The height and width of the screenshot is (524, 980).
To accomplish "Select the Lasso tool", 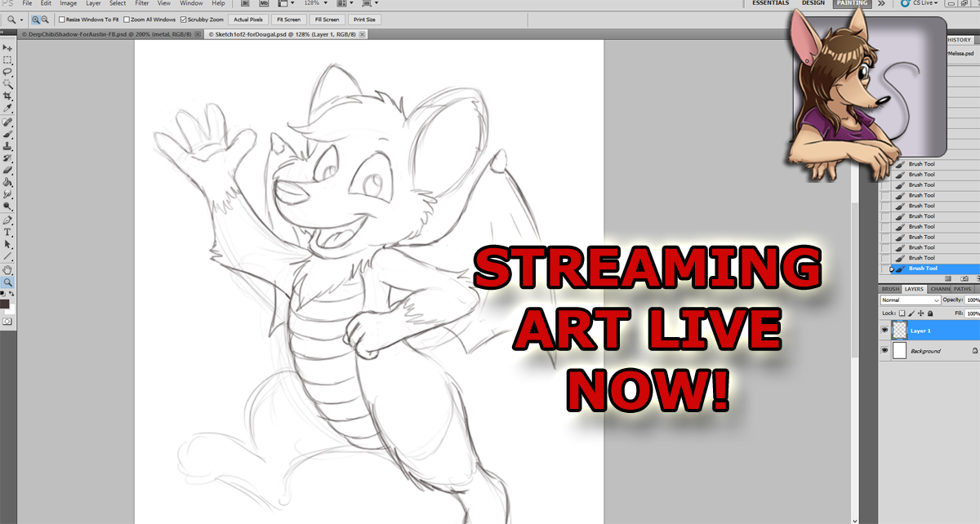I will [x=7, y=72].
